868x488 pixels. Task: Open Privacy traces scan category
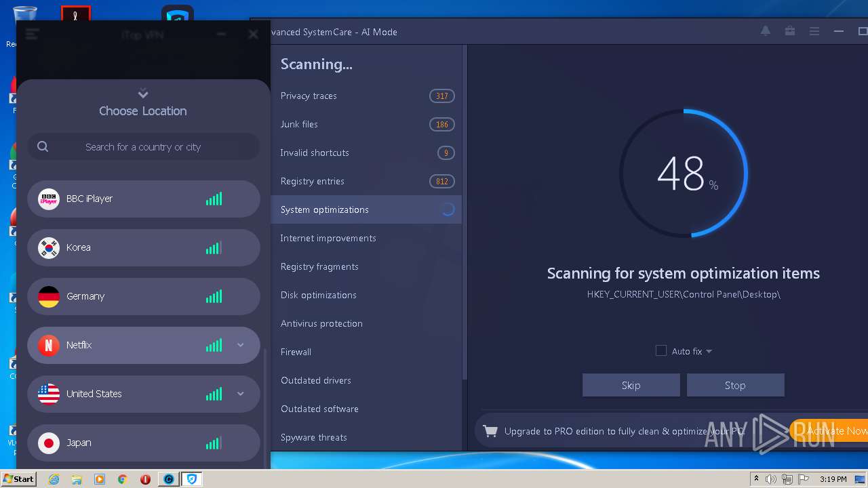[366, 96]
